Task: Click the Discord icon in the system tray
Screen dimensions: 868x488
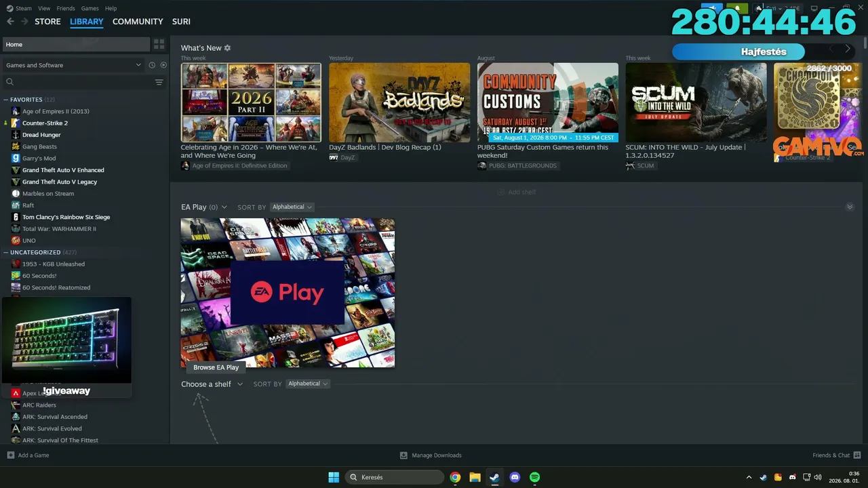Action: [x=792, y=477]
